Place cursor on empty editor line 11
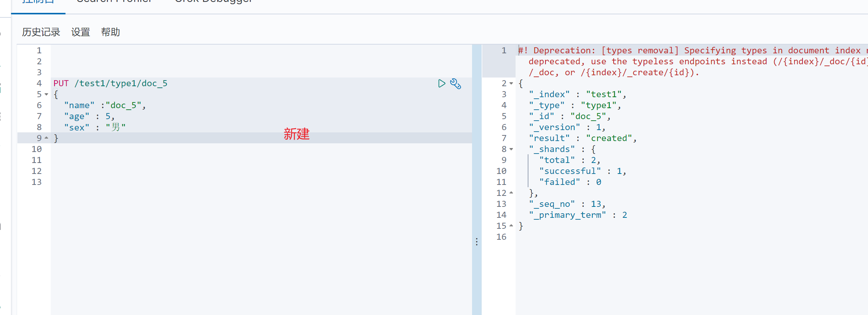Screen dimensions: 868x315 [x=261, y=160]
